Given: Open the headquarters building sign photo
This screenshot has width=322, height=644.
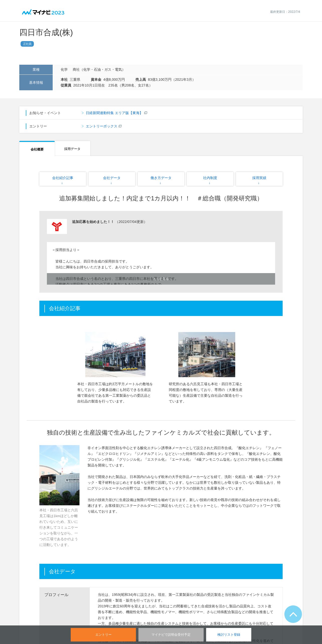Looking at the screenshot, I should tap(59, 475).
